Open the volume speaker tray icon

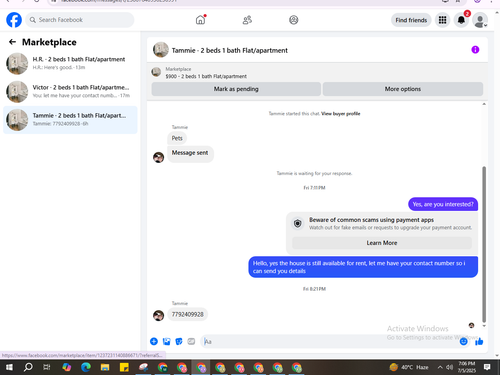click(x=450, y=367)
